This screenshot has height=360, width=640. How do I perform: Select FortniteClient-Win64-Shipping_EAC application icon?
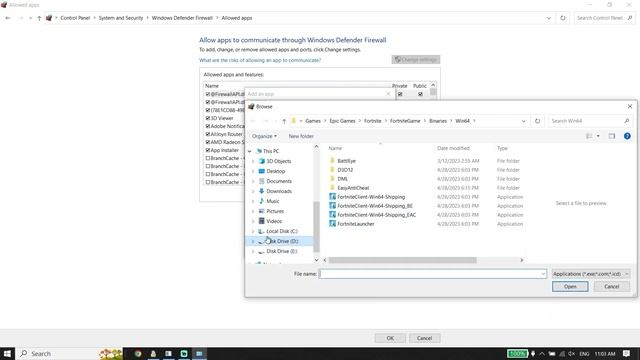tap(332, 215)
